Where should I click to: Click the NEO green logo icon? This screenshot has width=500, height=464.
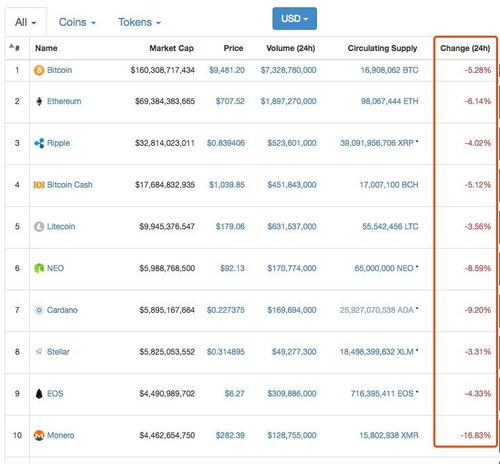pos(39,268)
